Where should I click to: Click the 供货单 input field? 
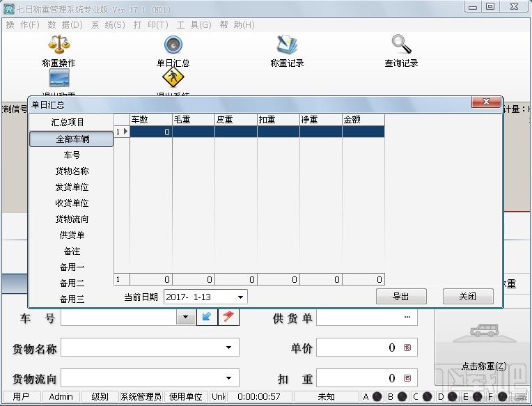[366, 317]
